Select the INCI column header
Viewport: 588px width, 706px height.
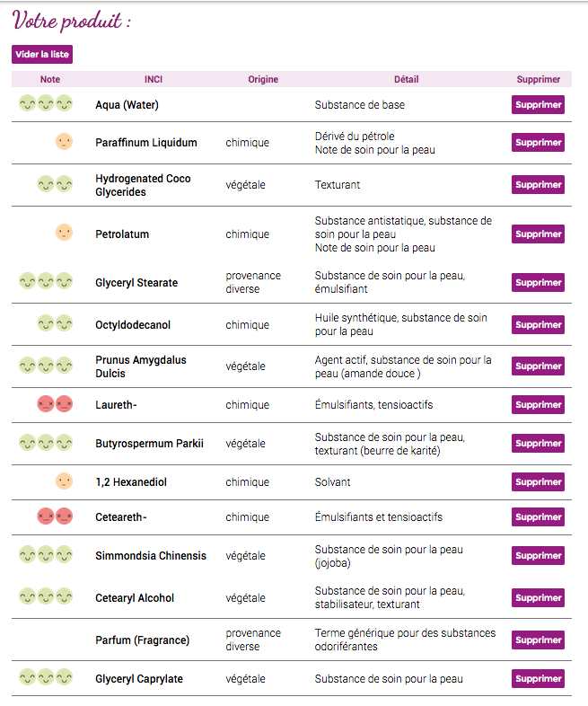tap(154, 79)
